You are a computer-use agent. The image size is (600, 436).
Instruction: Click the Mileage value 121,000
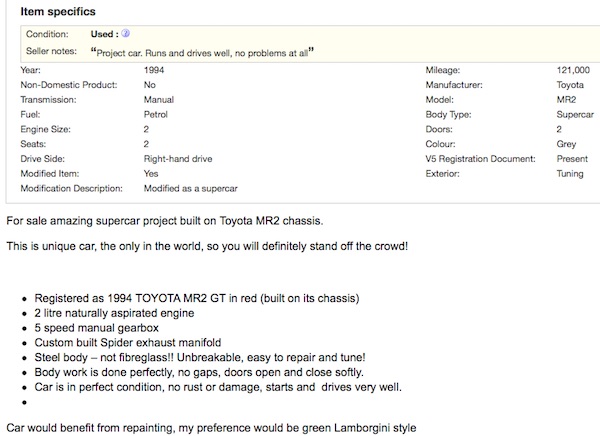pyautogui.click(x=573, y=71)
